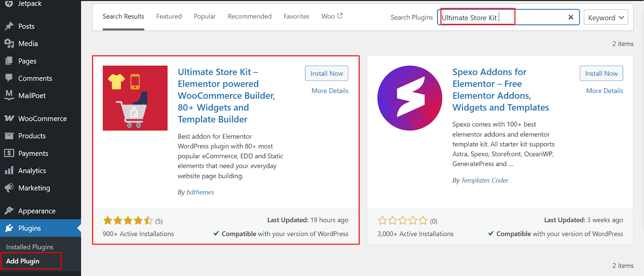Click the "900+ Active Installations" text
Image resolution: width=644 pixels, height=276 pixels.
(x=138, y=234)
